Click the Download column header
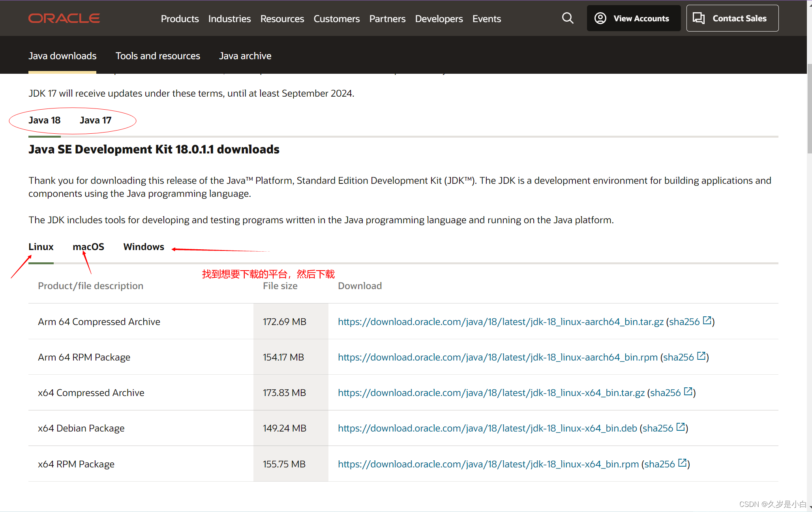812x512 pixels. [360, 286]
